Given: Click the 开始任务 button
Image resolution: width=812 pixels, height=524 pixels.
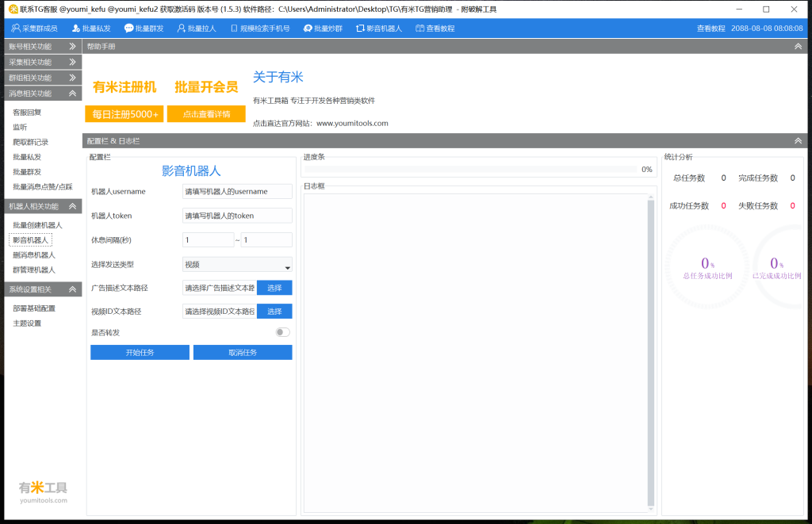Looking at the screenshot, I should (x=140, y=353).
